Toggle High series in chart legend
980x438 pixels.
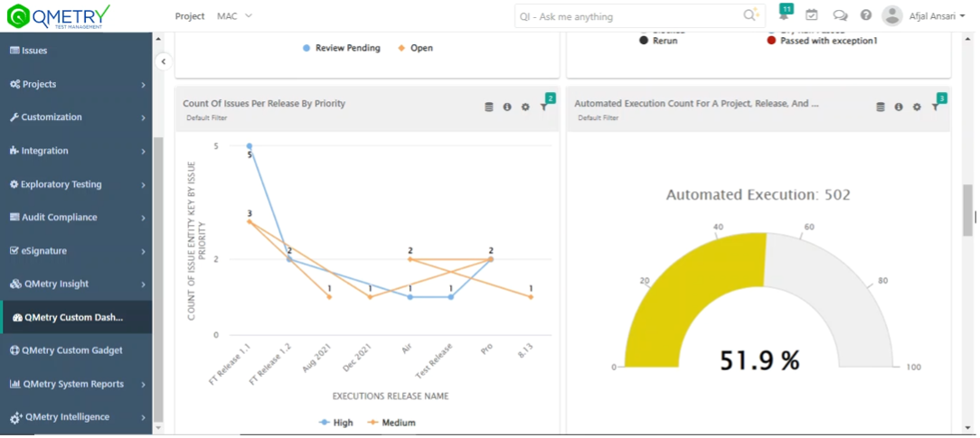tap(335, 423)
